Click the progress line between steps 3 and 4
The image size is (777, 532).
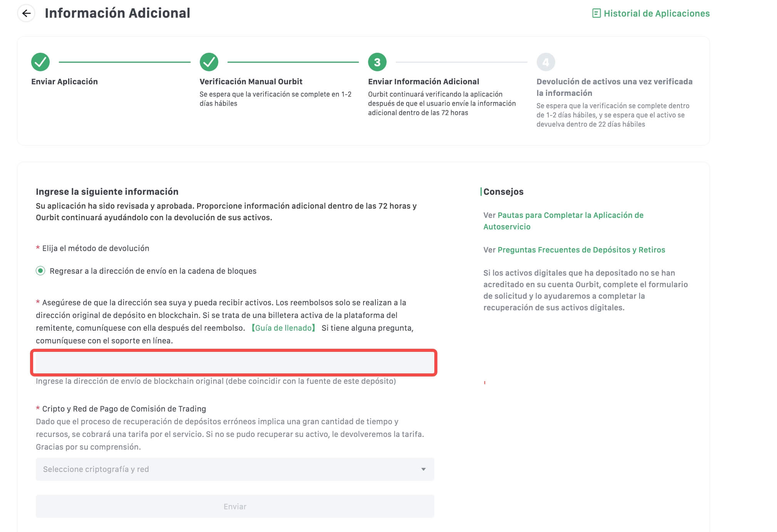[x=462, y=62]
